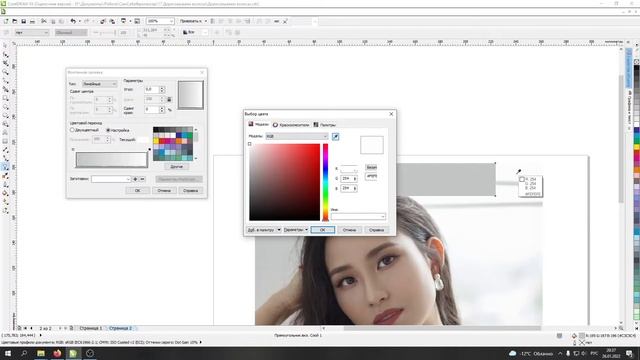
Task: Click the edge pad input field
Action: point(151,109)
